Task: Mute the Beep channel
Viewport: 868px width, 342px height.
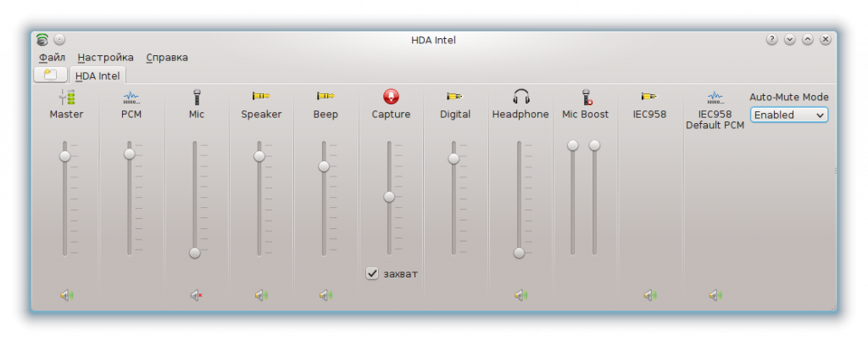Action: click(326, 295)
